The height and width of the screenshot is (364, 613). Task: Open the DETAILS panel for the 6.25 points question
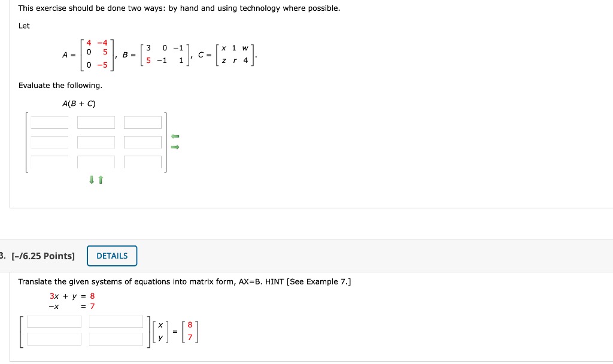(x=112, y=256)
